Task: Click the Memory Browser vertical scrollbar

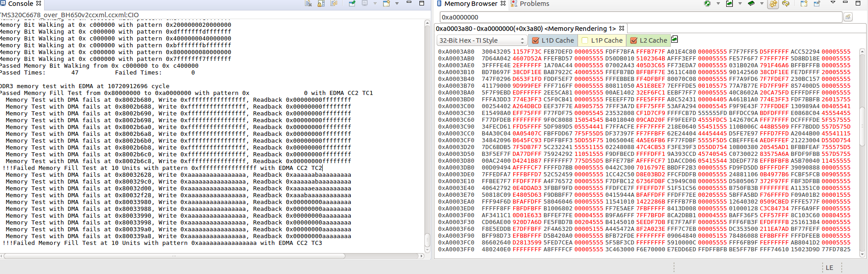Action: (862, 153)
